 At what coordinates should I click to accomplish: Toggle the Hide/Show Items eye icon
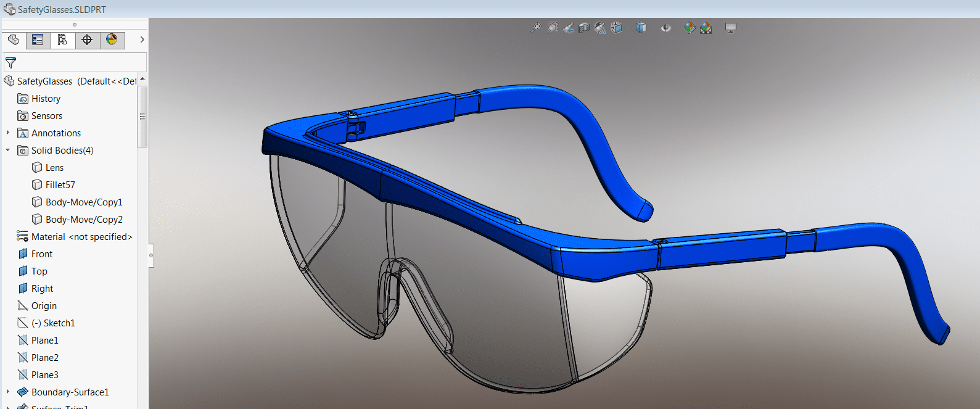coord(665,28)
